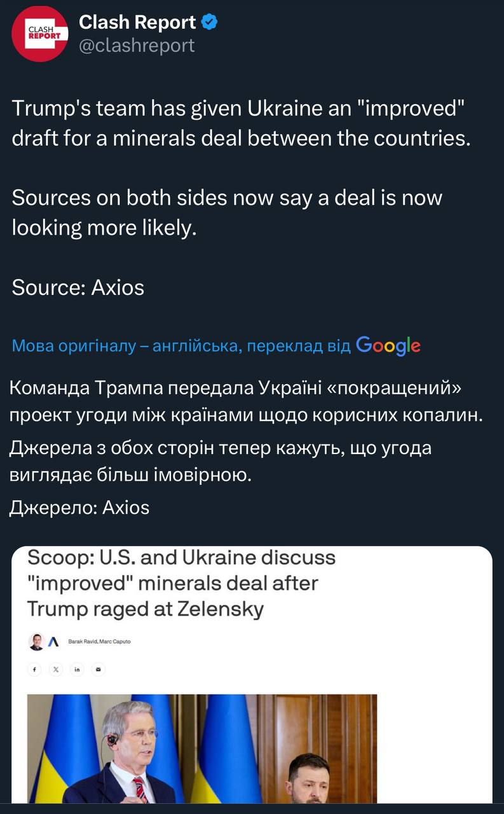Click the Google translation attribution link
The height and width of the screenshot is (814, 504).
181,346
